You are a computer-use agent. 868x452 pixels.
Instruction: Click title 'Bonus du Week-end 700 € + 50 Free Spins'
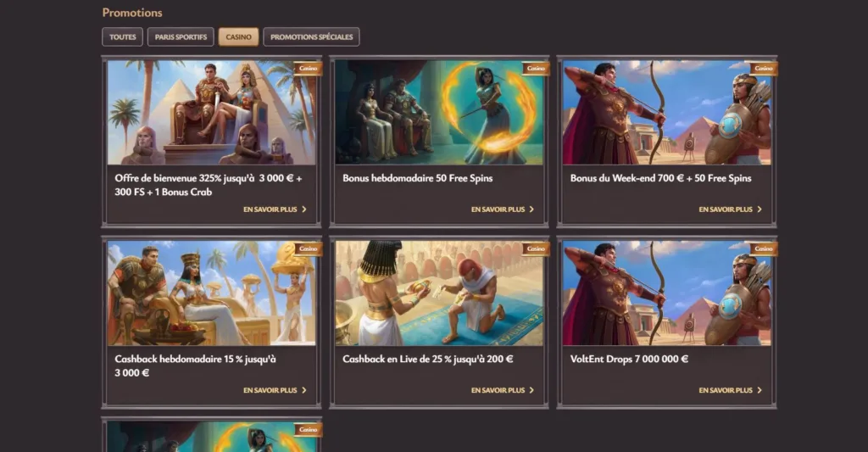point(661,178)
